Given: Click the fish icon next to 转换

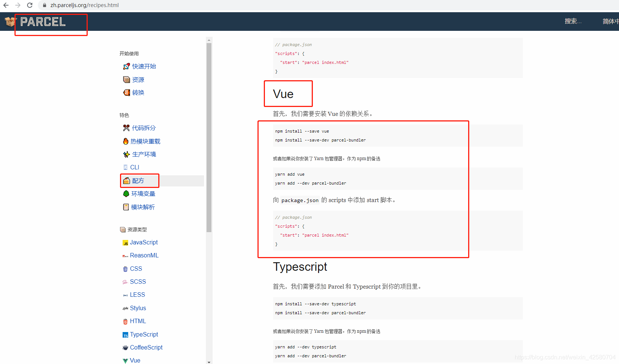Looking at the screenshot, I should 126,92.
